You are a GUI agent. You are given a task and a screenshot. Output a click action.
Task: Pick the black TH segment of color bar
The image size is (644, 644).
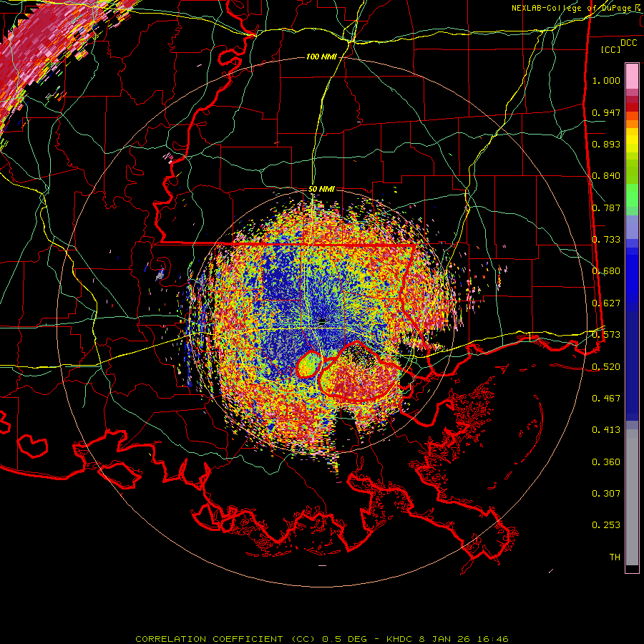click(632, 569)
